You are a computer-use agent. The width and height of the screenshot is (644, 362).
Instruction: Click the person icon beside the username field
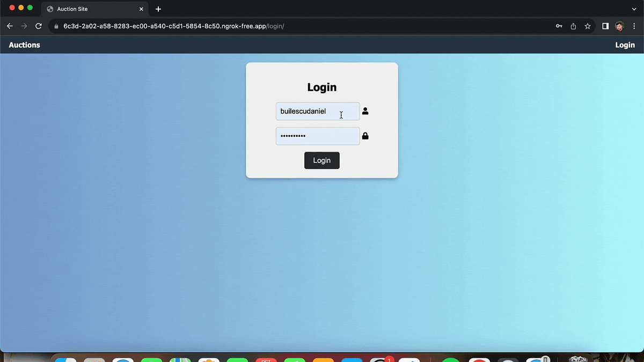click(365, 111)
